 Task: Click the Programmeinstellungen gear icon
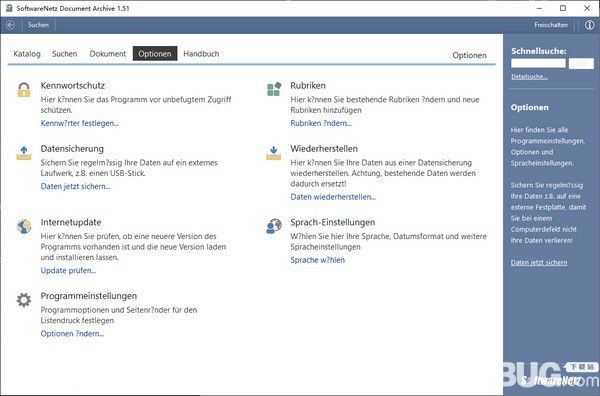tap(24, 300)
